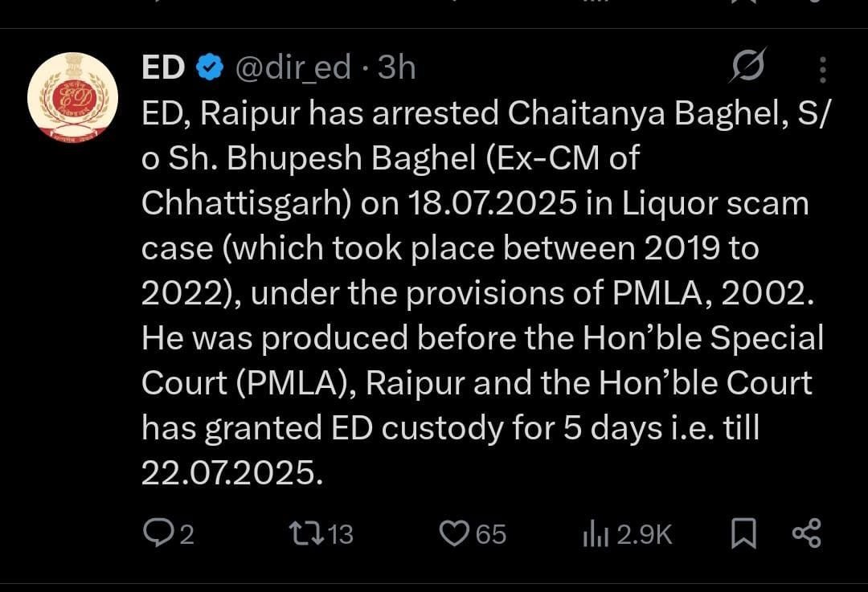Share the post via share icon
This screenshot has height=592, width=868.
pos(806,533)
